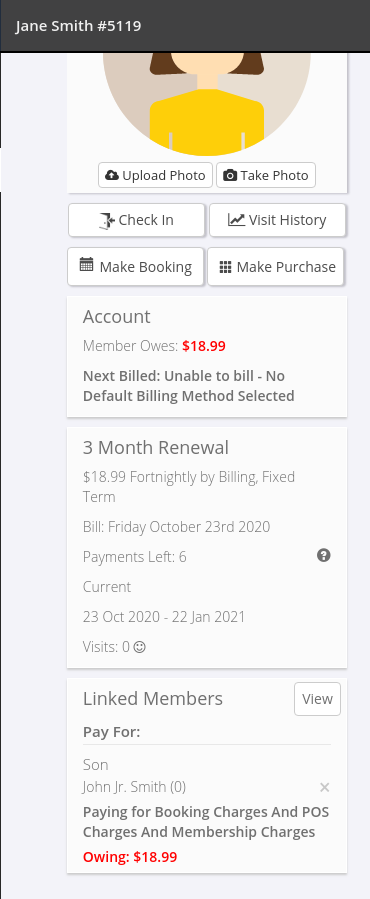Screen dimensions: 370x899
Task: Click the chart line icon on Visit History
Action: (236, 220)
